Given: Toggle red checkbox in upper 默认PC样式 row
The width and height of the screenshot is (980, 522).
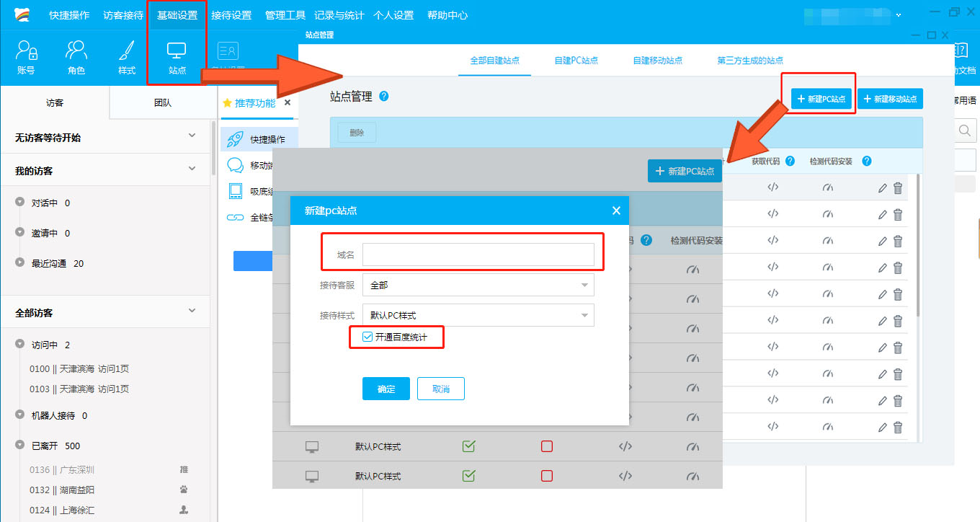Looking at the screenshot, I should coord(547,446).
